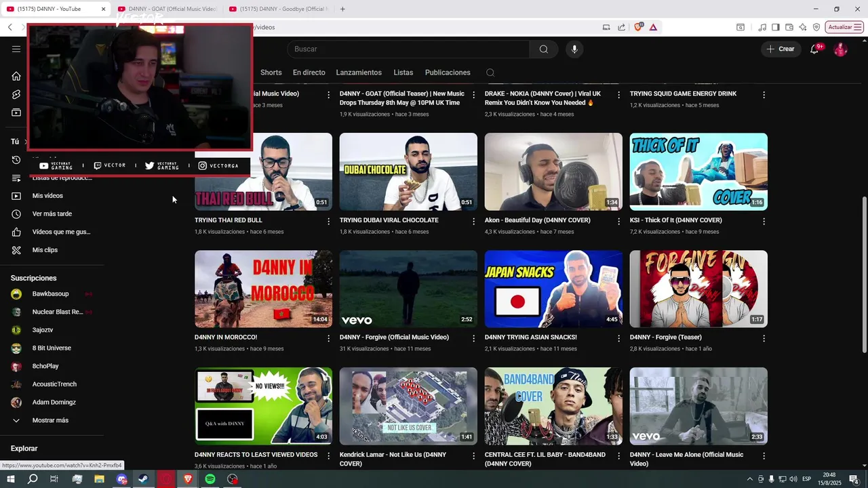Switch to D4NNY - Goodbye browser tab

pos(279,9)
